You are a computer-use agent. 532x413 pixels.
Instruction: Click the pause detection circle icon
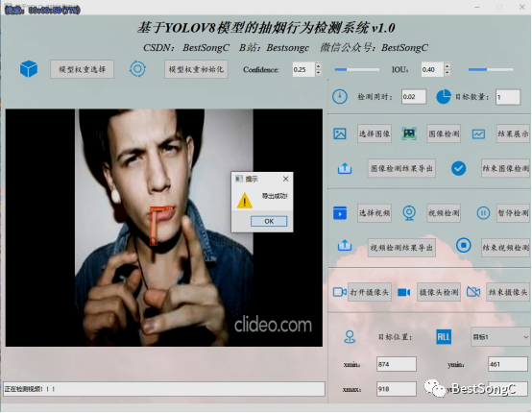[483, 213]
